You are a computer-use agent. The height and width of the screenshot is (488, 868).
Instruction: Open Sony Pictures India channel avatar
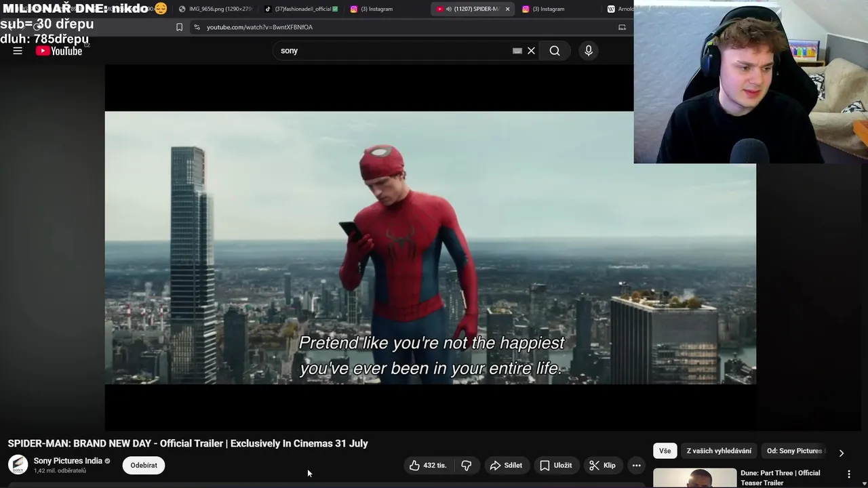18,465
